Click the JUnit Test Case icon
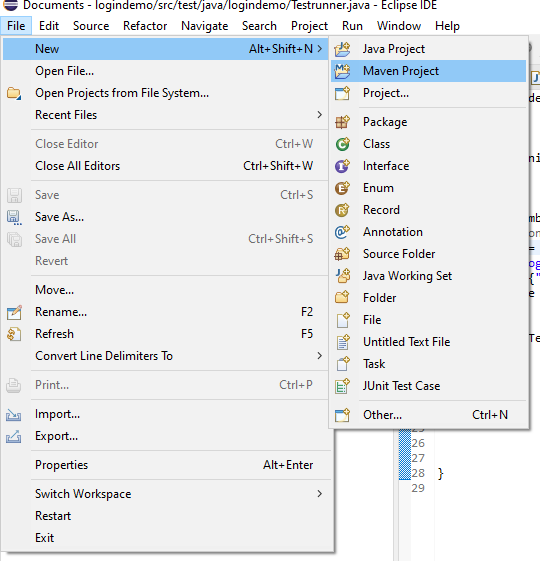The image size is (540, 561). pyautogui.click(x=342, y=386)
